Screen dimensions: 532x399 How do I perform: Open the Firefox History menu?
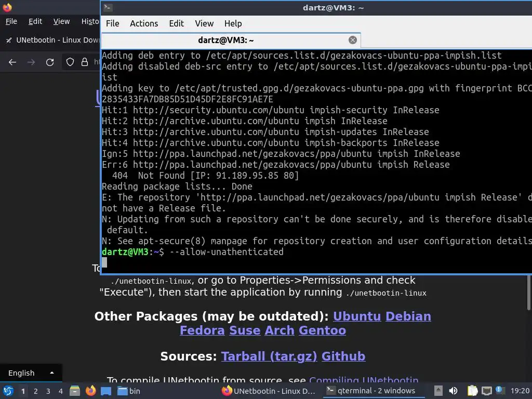[x=90, y=21]
